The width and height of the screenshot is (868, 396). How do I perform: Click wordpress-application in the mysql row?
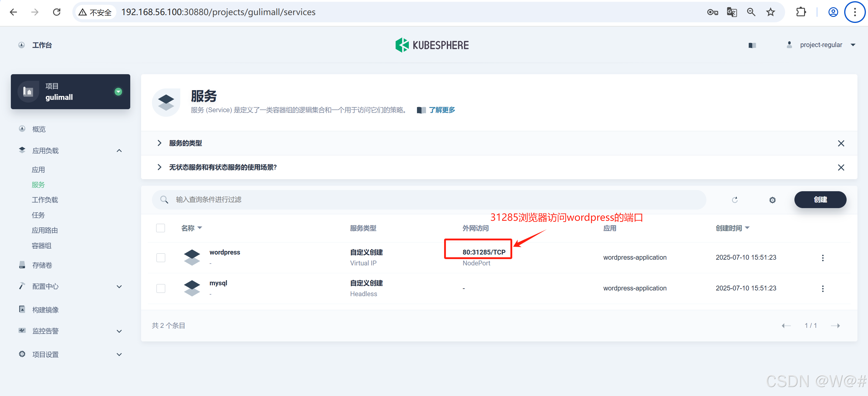pyautogui.click(x=634, y=288)
